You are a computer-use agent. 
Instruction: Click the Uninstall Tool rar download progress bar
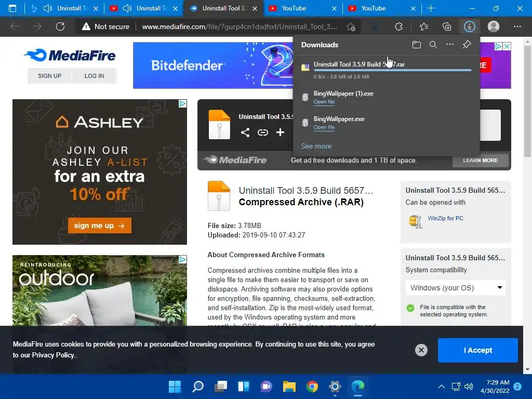[393, 70]
